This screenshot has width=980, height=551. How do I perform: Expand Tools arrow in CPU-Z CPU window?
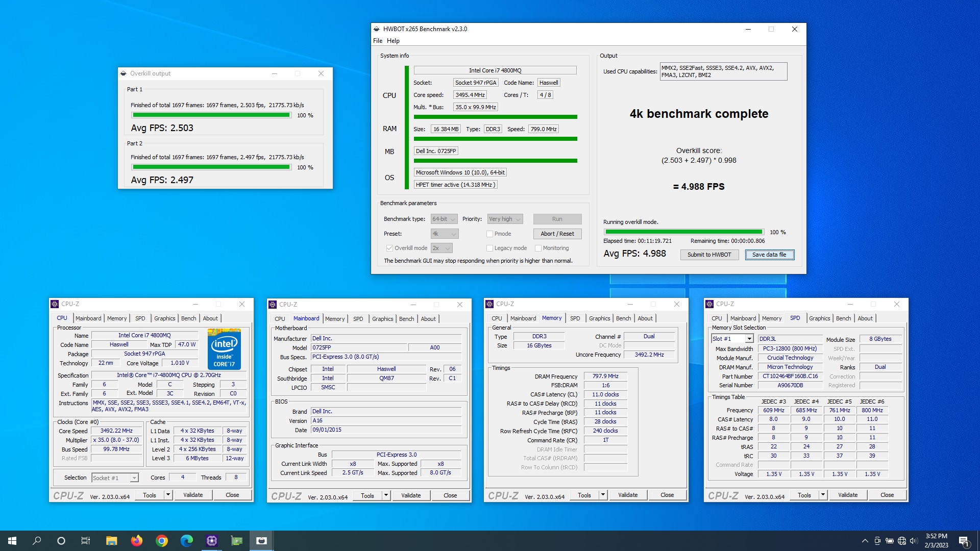click(168, 495)
